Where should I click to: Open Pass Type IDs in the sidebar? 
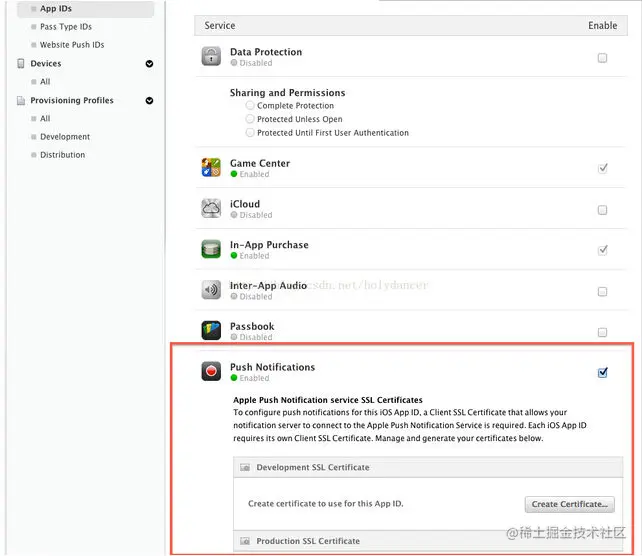pos(66,27)
